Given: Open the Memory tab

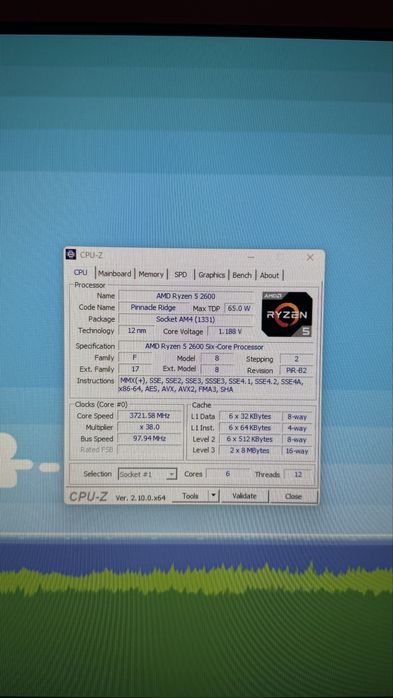Looking at the screenshot, I should tap(151, 274).
